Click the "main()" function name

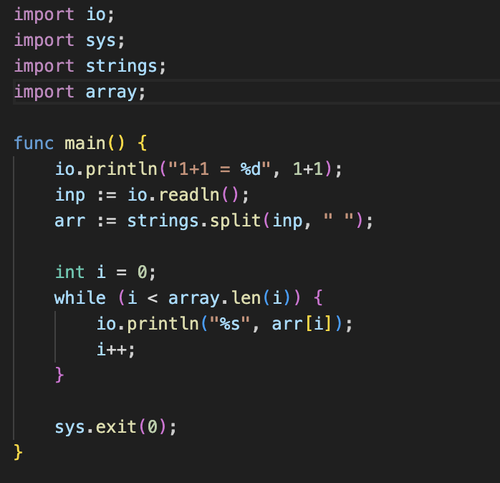95,144
